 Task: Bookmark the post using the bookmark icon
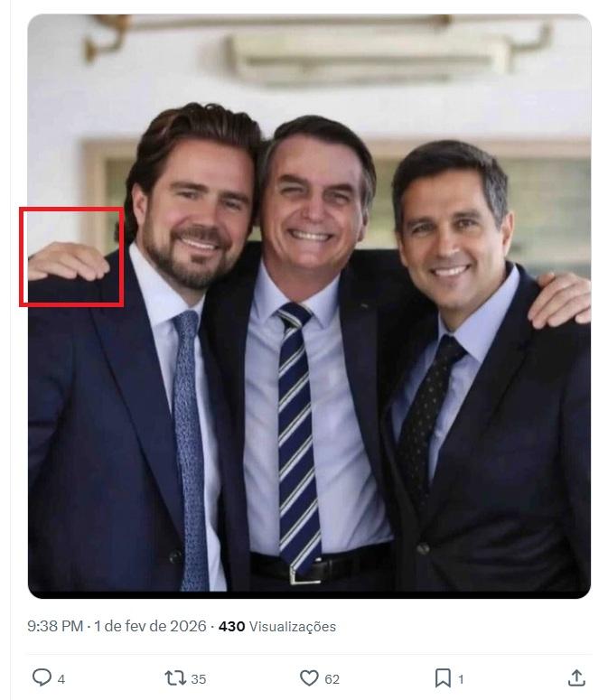(x=443, y=677)
